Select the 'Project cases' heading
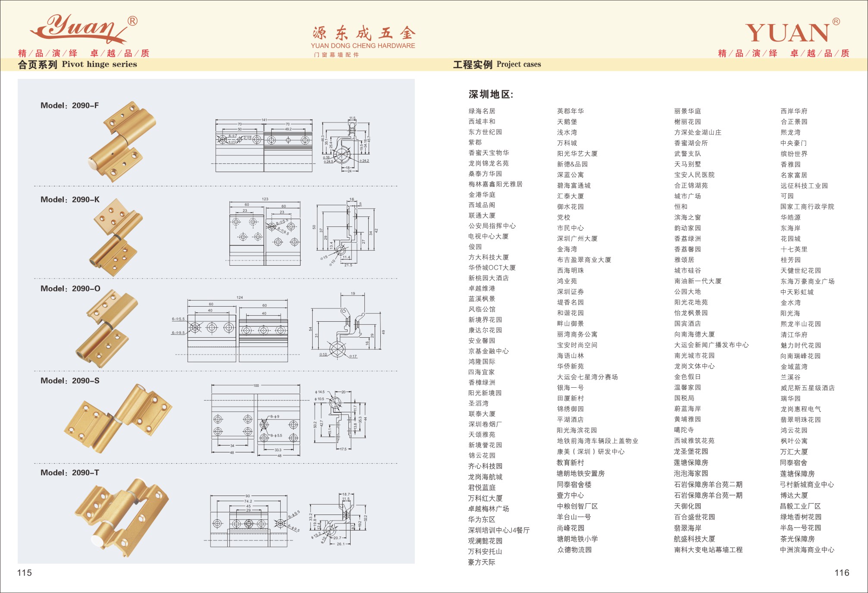 [519, 64]
